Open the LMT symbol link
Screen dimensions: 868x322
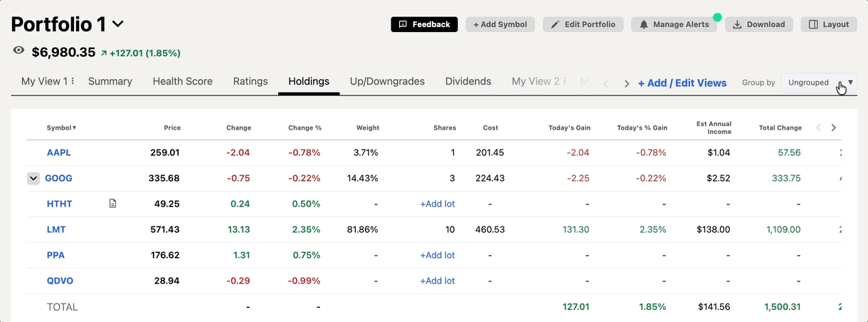[x=56, y=229]
